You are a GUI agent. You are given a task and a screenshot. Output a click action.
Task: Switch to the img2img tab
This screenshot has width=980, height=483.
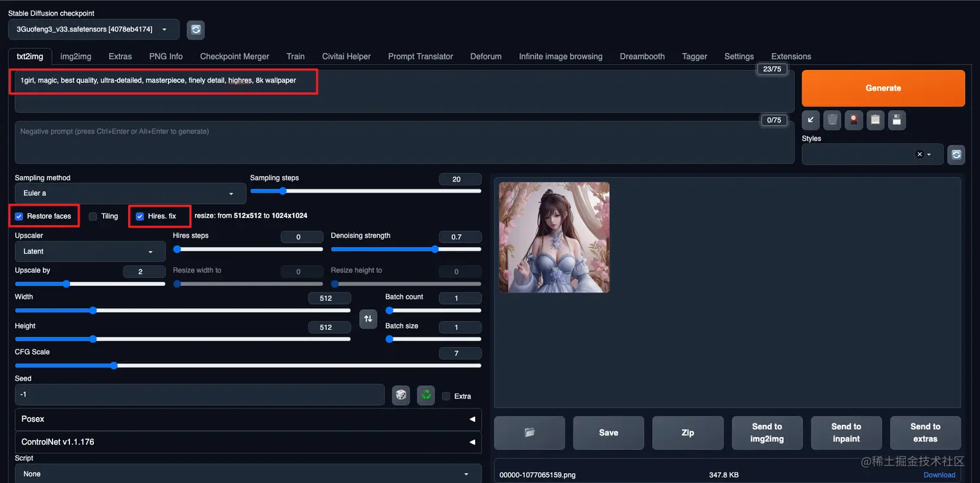coord(76,56)
